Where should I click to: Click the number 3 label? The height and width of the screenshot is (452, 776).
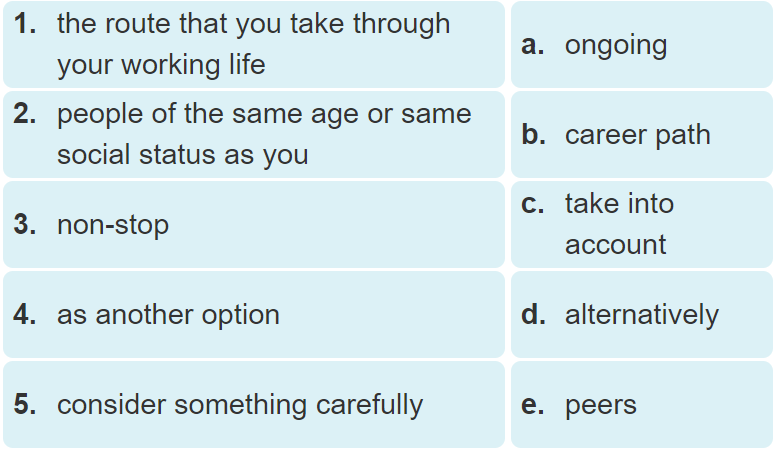(x=26, y=225)
